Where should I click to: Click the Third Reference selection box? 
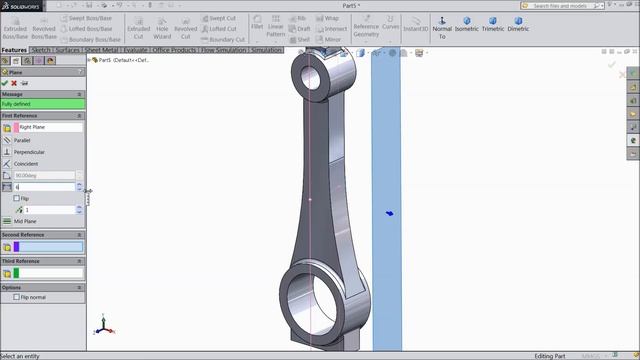click(x=48, y=273)
